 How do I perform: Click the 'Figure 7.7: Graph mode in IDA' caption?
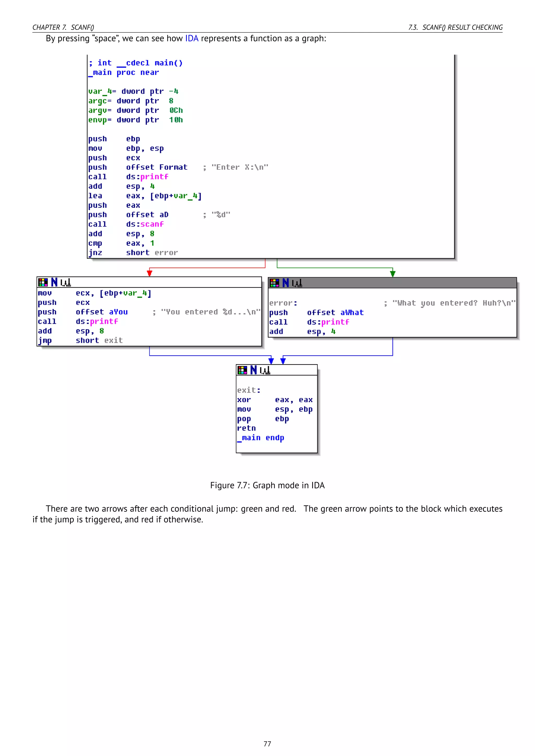click(267, 485)
